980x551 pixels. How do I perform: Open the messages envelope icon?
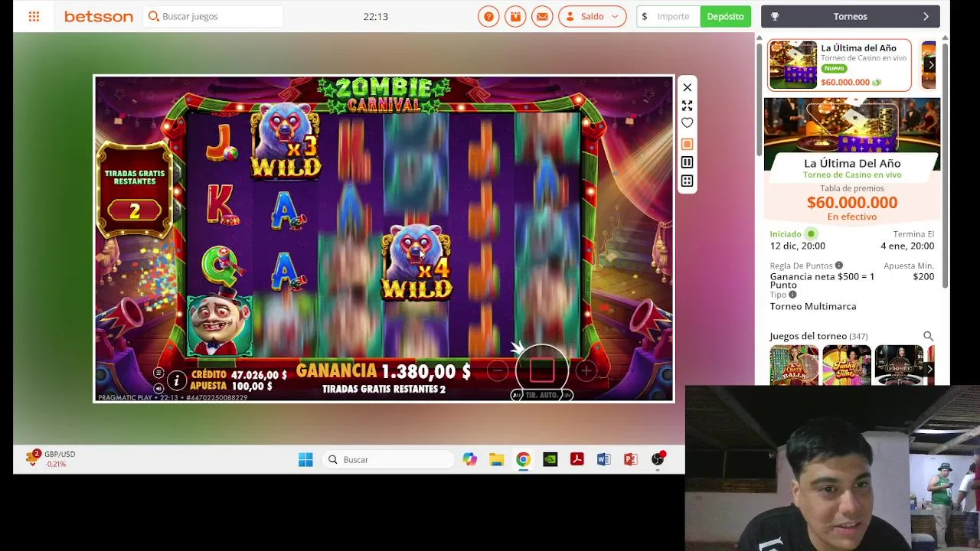[542, 16]
